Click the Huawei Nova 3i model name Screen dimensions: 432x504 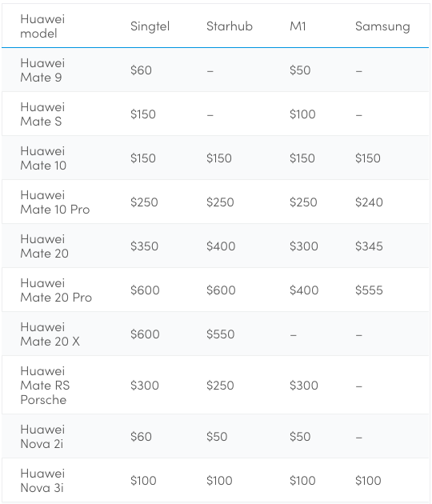[x=42, y=481]
